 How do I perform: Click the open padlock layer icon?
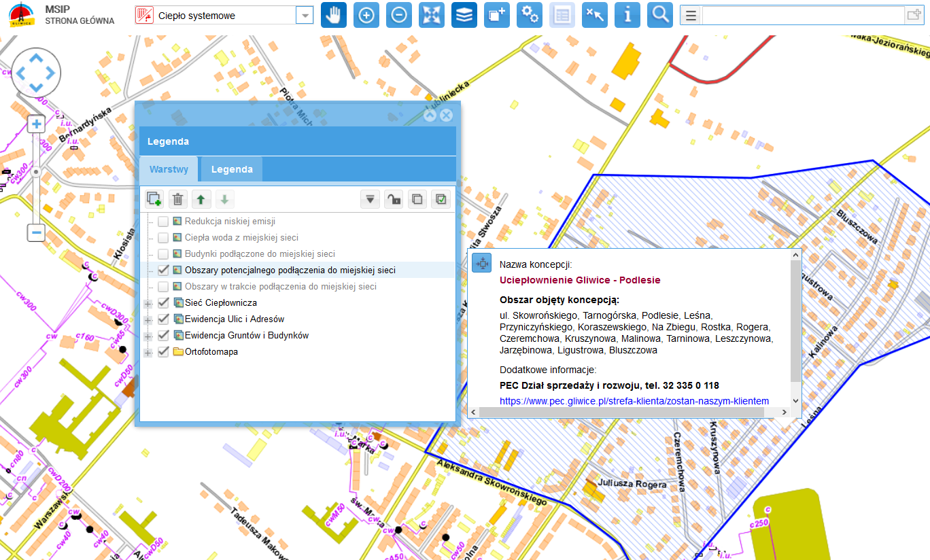tap(394, 199)
